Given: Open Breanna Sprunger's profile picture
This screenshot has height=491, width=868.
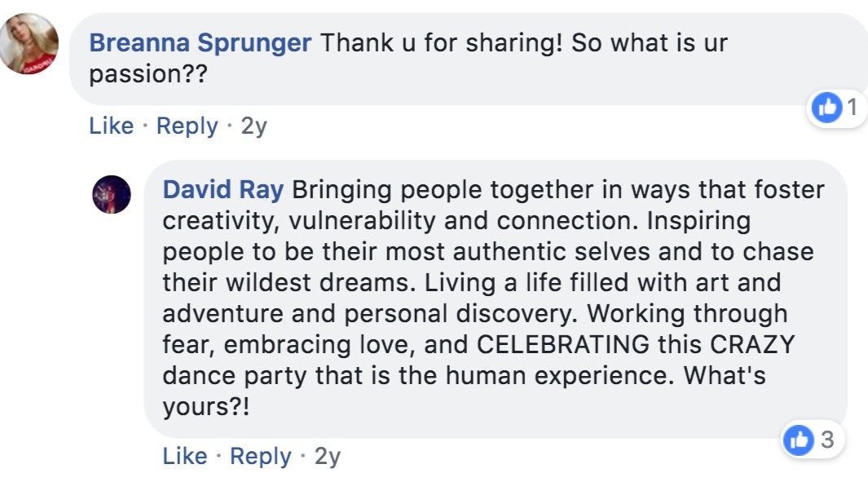Looking at the screenshot, I should click(29, 44).
